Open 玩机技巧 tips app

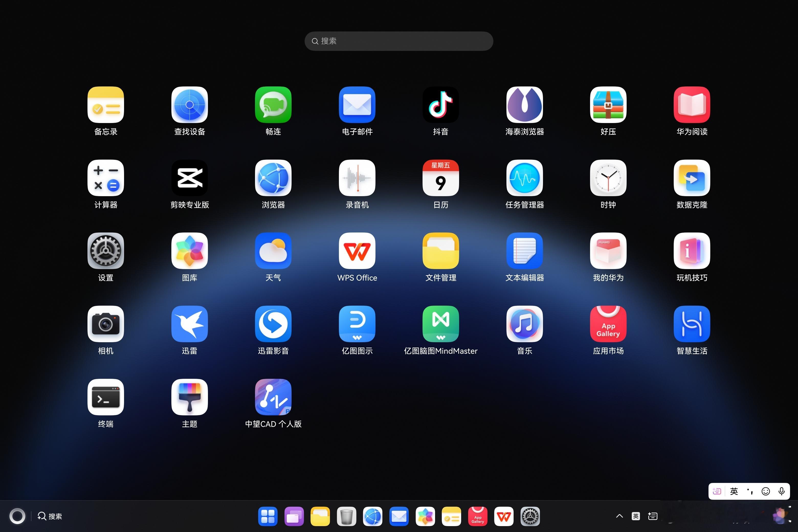pyautogui.click(x=692, y=251)
